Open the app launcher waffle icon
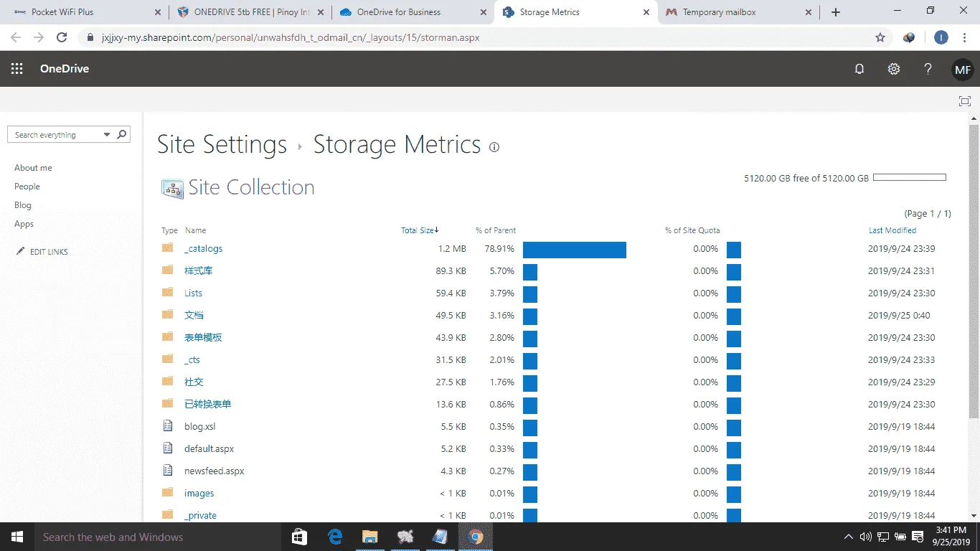The image size is (980, 551). click(17, 69)
